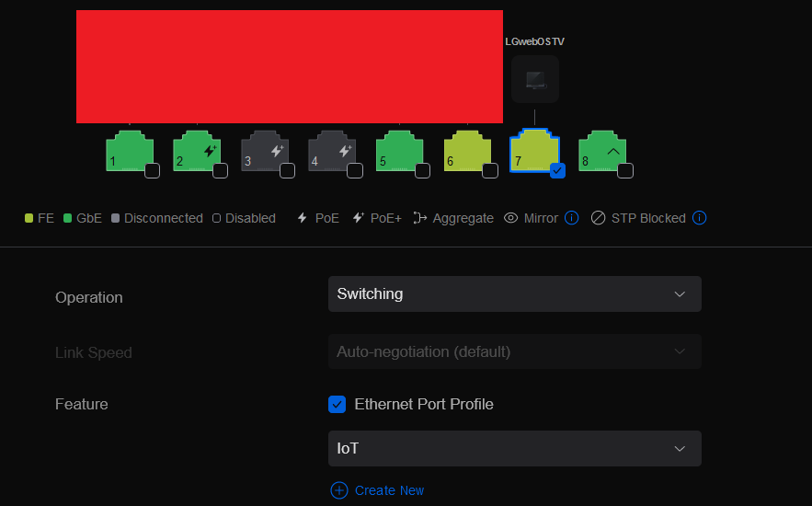
Task: Open the Operation Switching dropdown
Action: 514,294
